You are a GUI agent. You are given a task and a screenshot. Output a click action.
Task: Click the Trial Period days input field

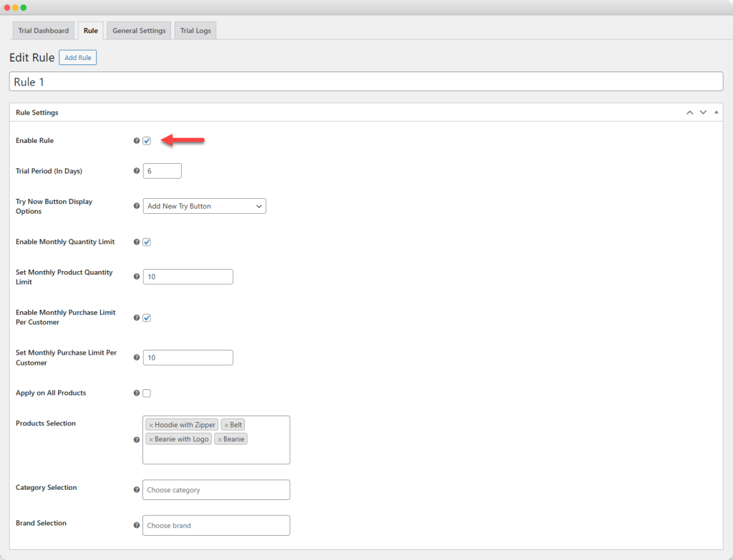click(162, 171)
